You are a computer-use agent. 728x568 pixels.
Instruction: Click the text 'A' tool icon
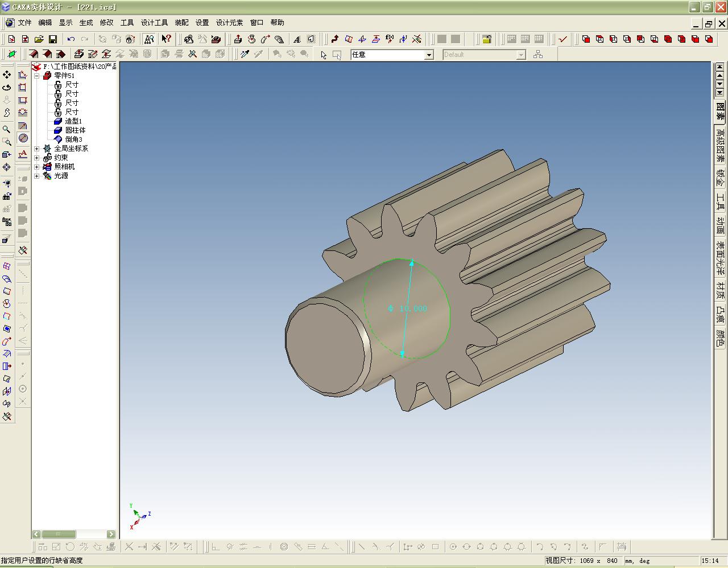[x=297, y=39]
